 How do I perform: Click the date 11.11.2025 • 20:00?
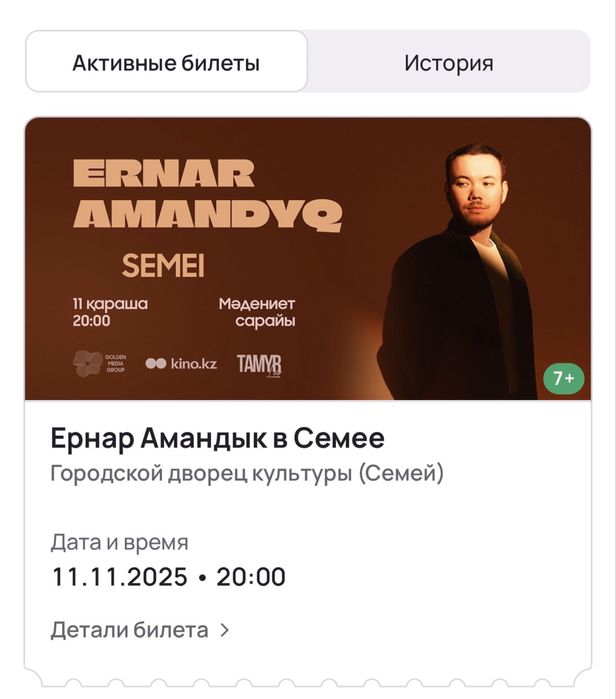click(168, 577)
